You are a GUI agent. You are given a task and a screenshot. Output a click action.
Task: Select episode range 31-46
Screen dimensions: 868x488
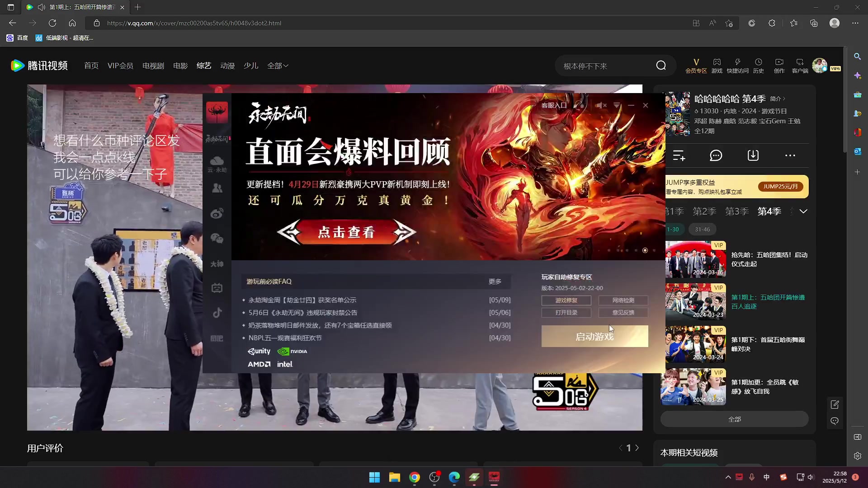click(703, 230)
